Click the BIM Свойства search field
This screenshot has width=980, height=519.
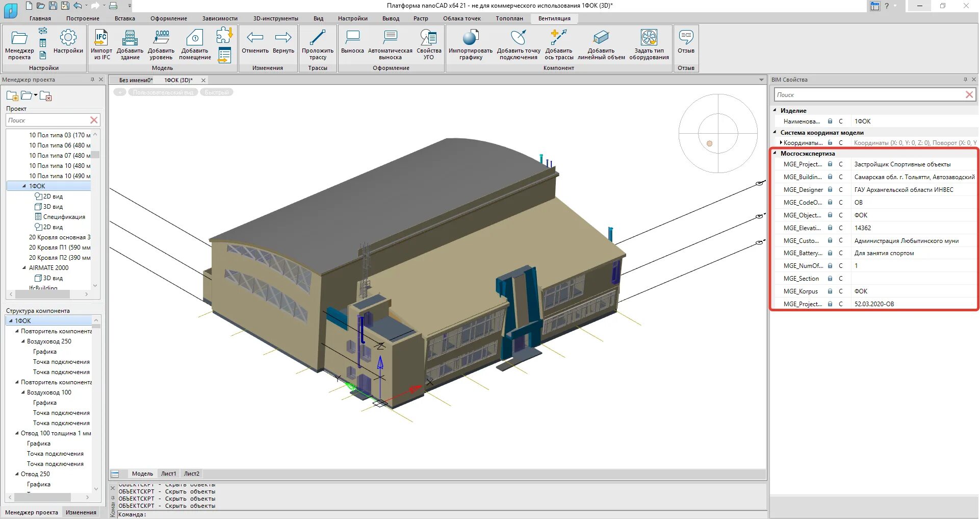tap(868, 95)
